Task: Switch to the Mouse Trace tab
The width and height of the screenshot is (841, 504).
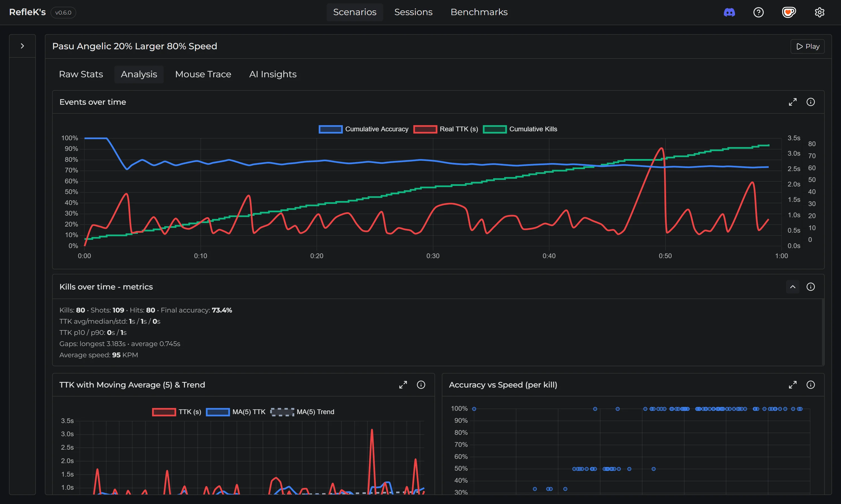Action: pyautogui.click(x=203, y=74)
